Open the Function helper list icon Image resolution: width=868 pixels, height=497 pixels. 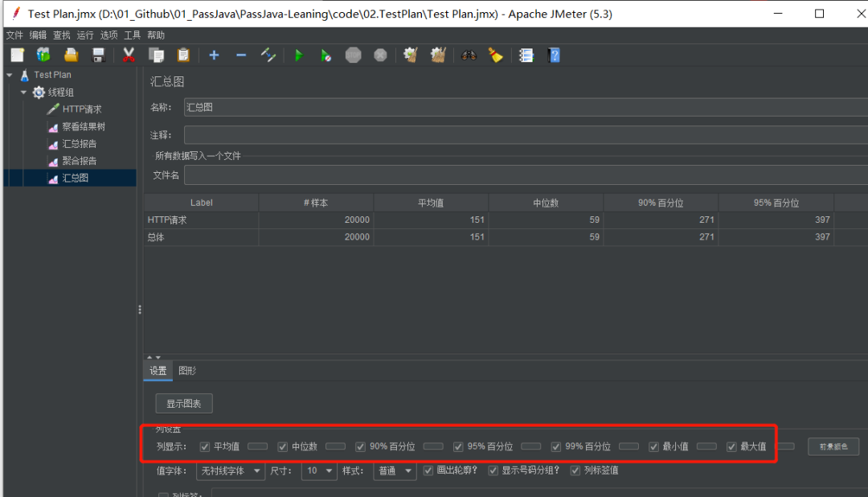pos(526,55)
